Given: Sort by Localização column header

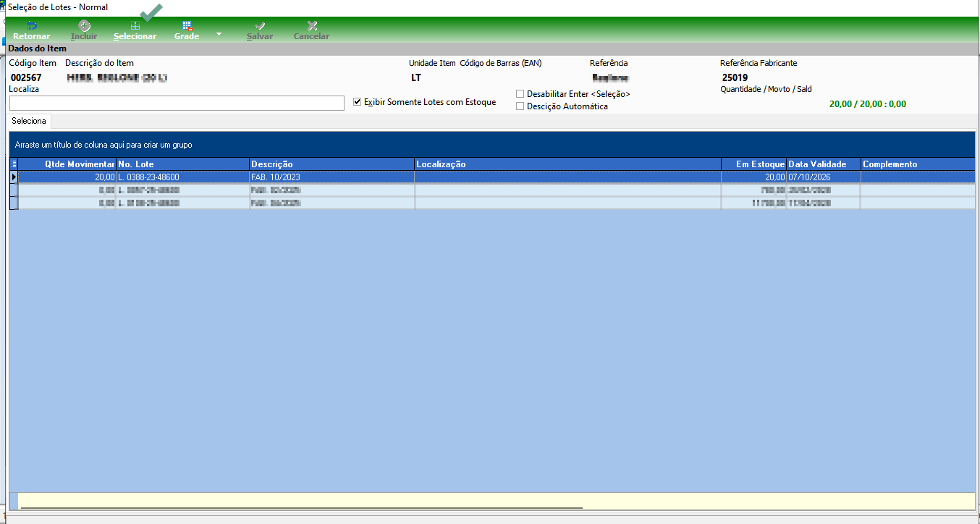Looking at the screenshot, I should [567, 164].
